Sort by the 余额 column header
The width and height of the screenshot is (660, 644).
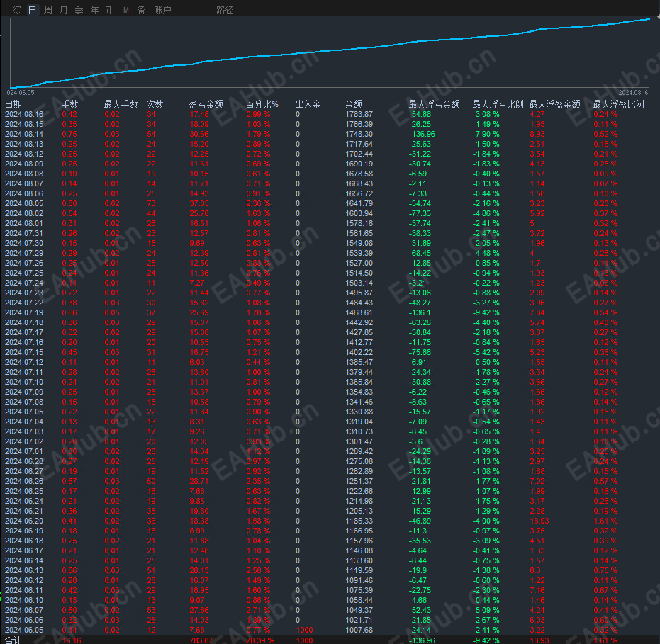(354, 104)
